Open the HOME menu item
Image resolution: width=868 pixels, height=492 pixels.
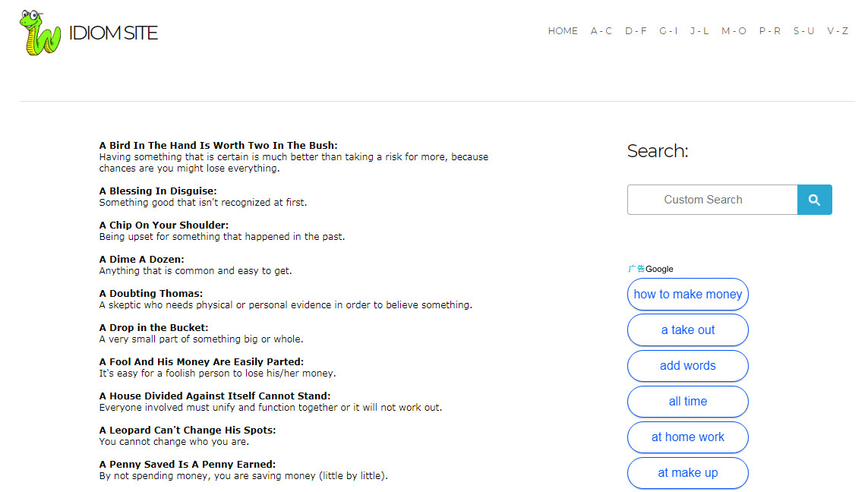pyautogui.click(x=563, y=31)
